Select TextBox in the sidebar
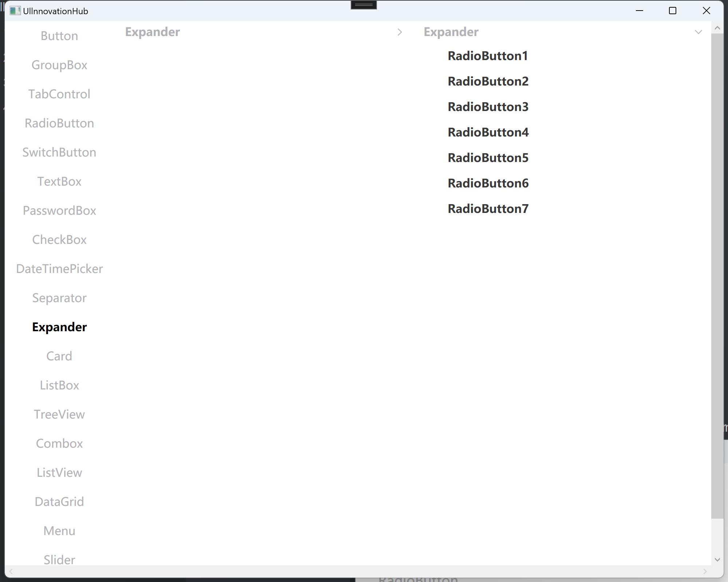Image resolution: width=728 pixels, height=582 pixels. click(59, 181)
